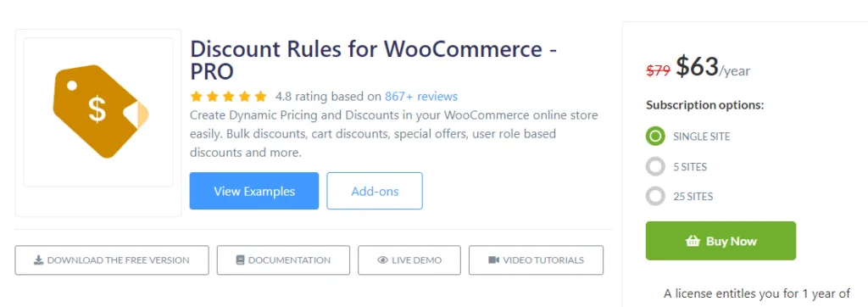The height and width of the screenshot is (307, 868).
Task: Select the 5 Sites subscription option
Action: tap(655, 167)
